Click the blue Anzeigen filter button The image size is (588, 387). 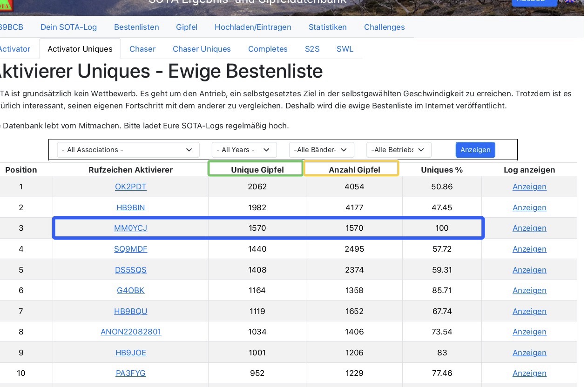click(475, 150)
